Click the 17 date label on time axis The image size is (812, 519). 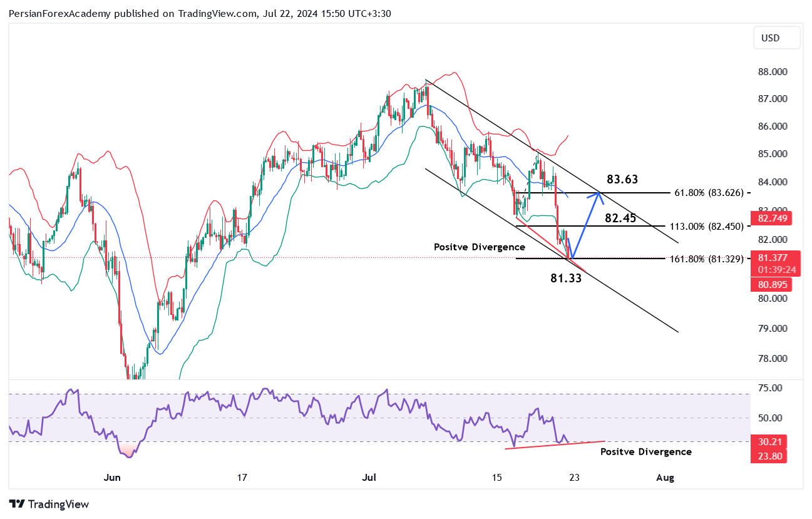[242, 478]
